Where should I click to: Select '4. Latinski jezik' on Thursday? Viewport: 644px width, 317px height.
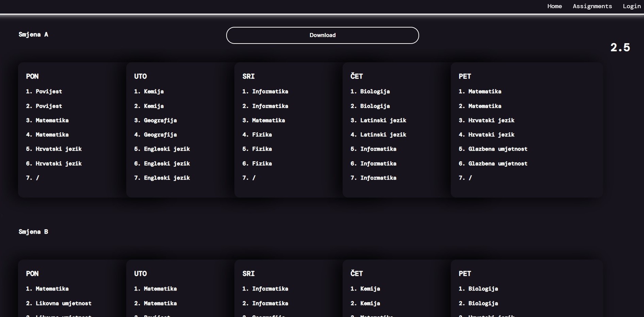[x=379, y=135]
